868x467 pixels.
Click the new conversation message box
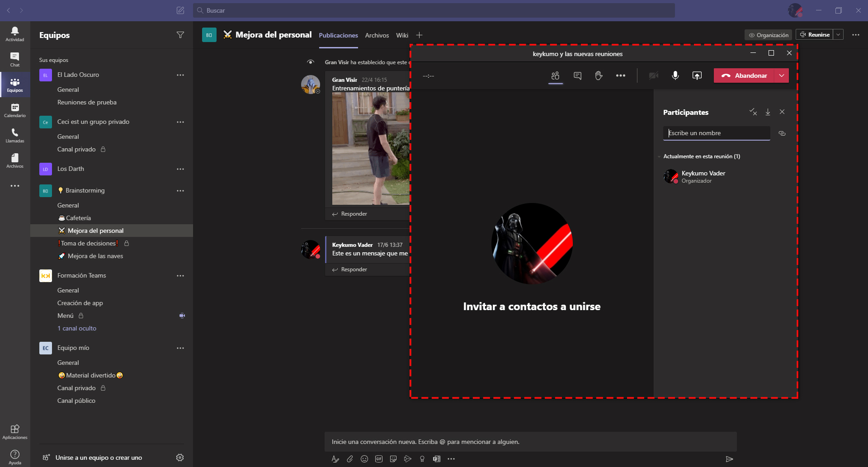click(531, 442)
